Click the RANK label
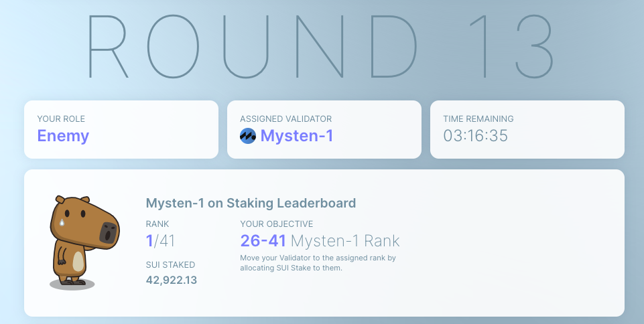Viewport: 644px width, 324px height. 157,224
